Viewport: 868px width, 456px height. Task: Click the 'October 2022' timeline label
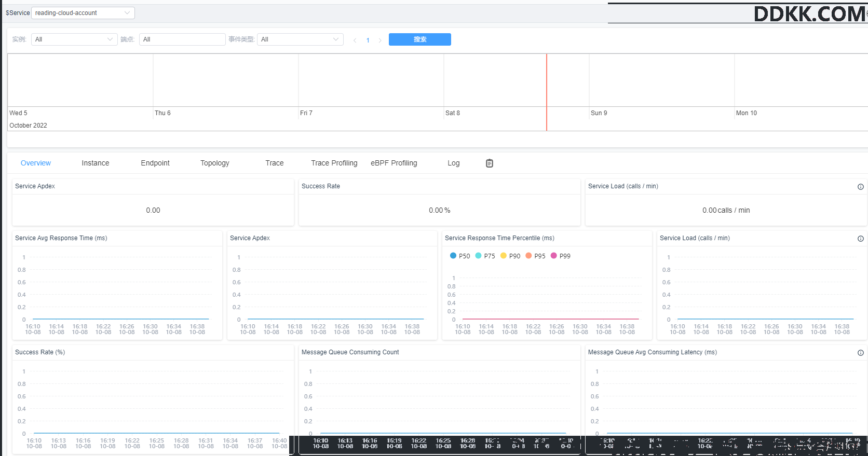[28, 126]
